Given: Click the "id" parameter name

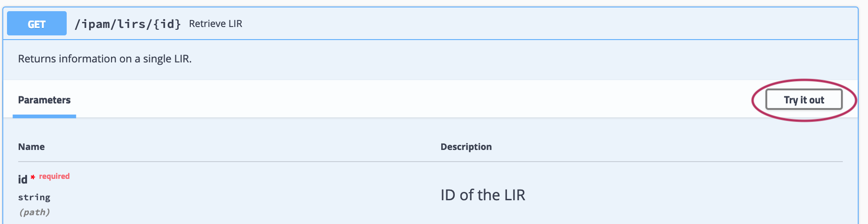Looking at the screenshot, I should (x=22, y=180).
